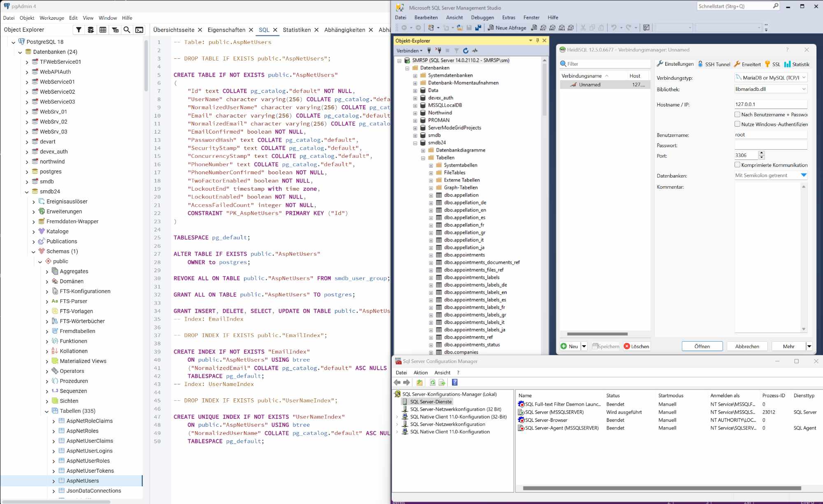The height and width of the screenshot is (504, 823).
Task: Click the export list icon in Configuration Manager toolbar
Action: tap(442, 382)
